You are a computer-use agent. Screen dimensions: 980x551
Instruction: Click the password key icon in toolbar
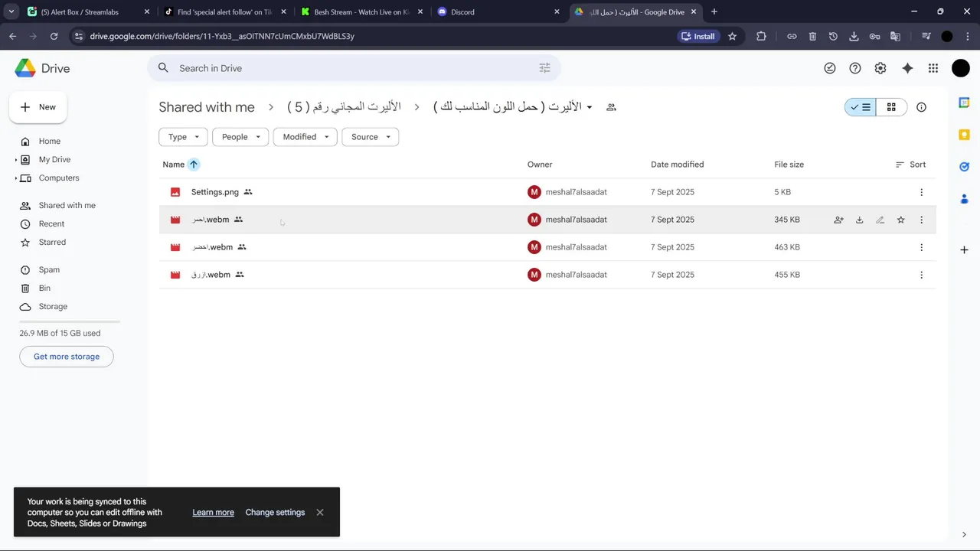coord(874,36)
